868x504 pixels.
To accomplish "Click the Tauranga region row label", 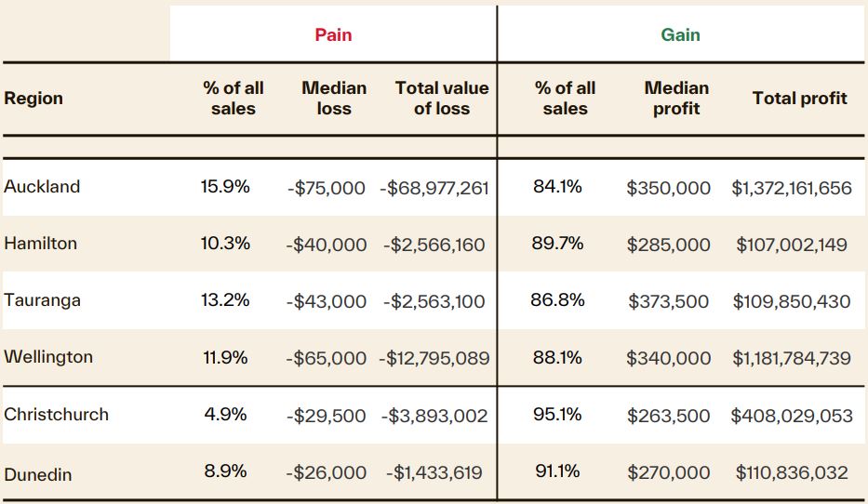I will (42, 300).
